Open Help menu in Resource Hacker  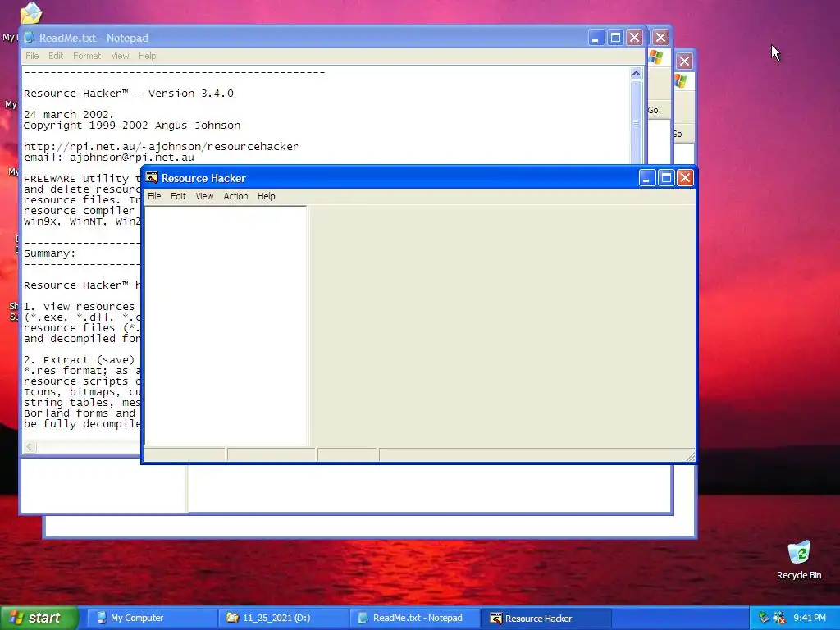point(267,196)
